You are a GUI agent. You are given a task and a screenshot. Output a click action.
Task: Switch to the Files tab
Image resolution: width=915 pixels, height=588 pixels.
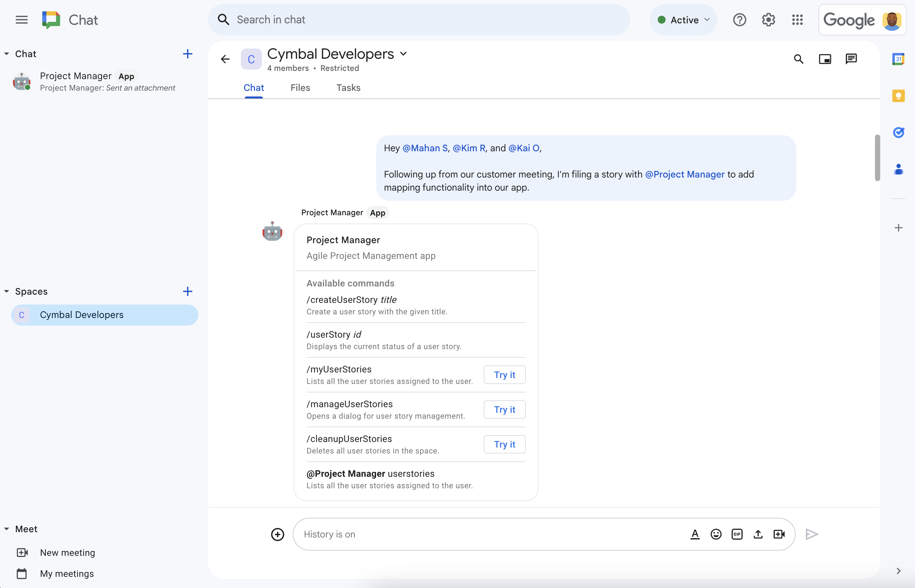click(300, 87)
